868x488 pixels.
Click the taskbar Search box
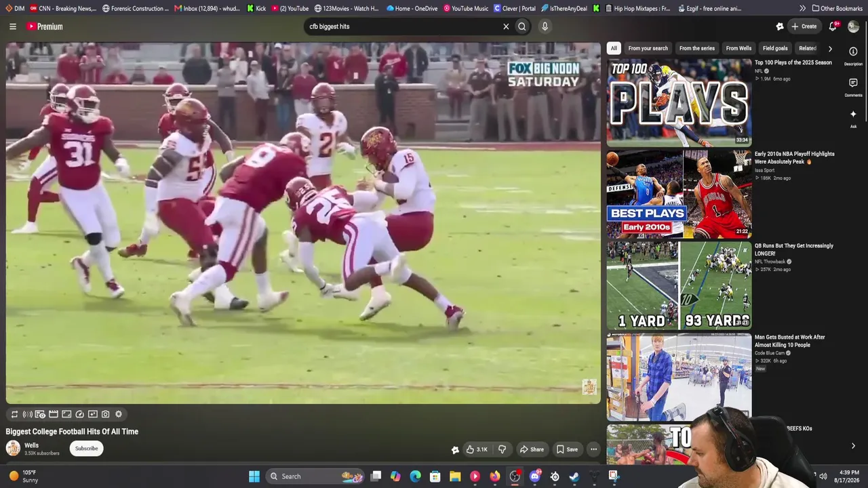pyautogui.click(x=315, y=476)
